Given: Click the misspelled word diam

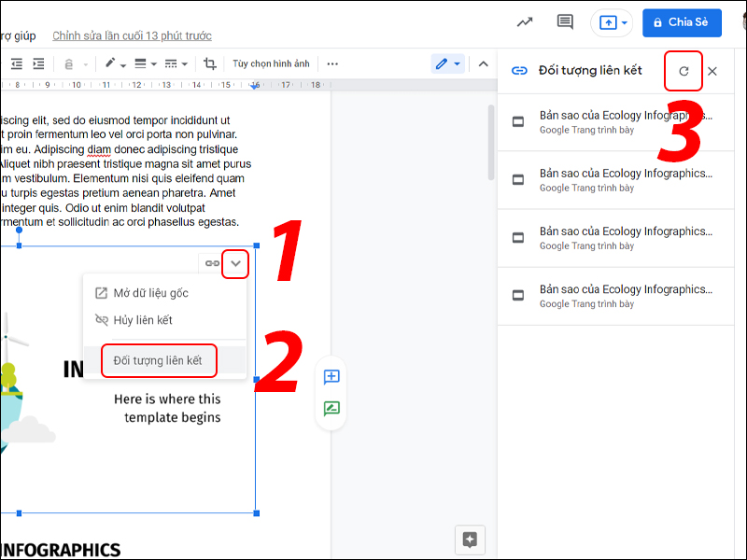Looking at the screenshot, I should click(99, 149).
